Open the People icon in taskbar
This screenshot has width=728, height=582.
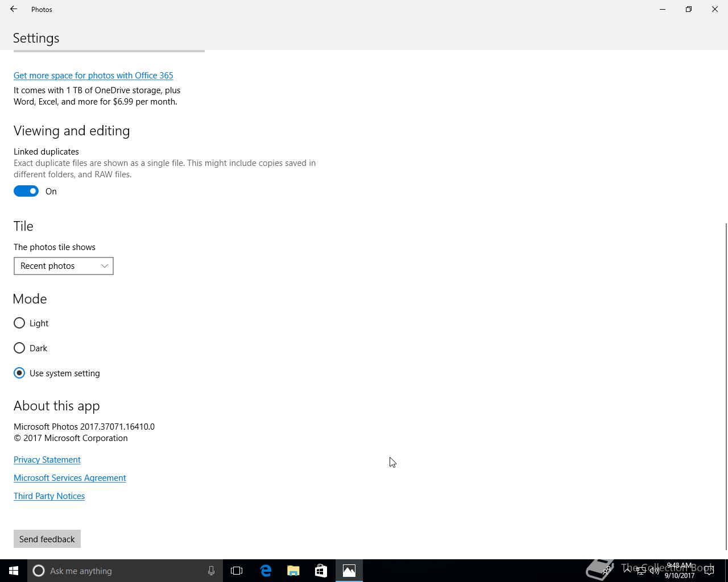point(606,571)
